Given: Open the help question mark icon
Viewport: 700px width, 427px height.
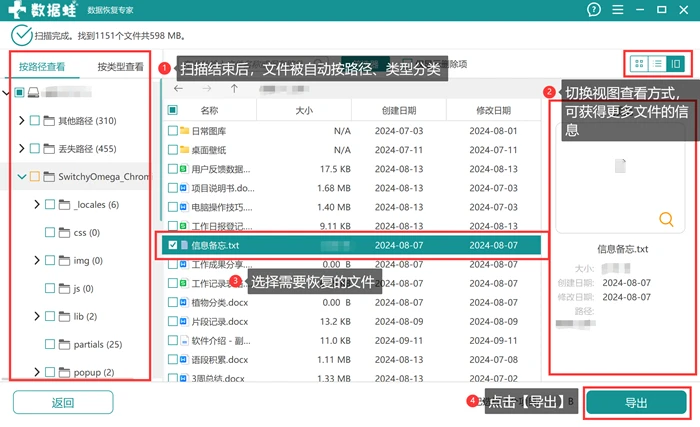Looking at the screenshot, I should pos(594,9).
